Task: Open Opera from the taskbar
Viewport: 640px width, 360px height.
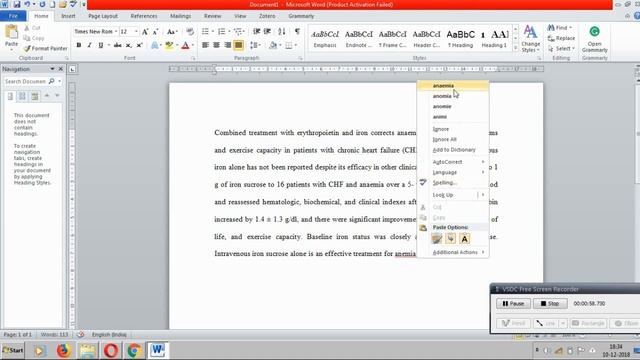Action: pyautogui.click(x=111, y=350)
